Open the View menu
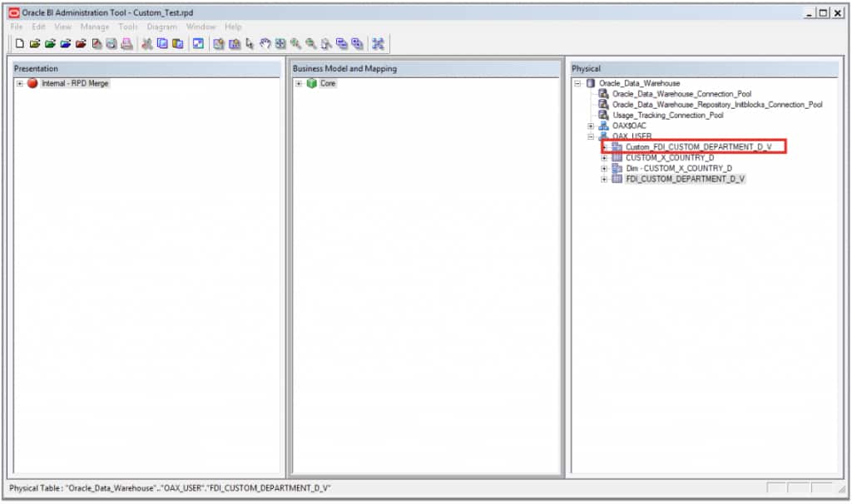 [x=62, y=27]
